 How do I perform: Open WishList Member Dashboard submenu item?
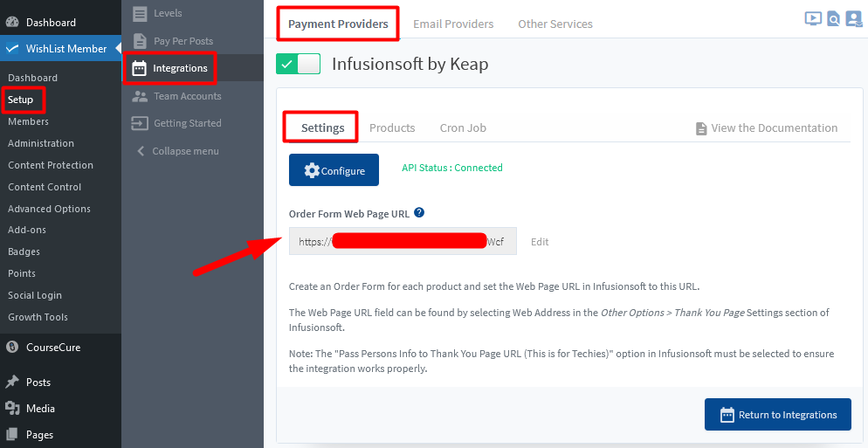tap(32, 78)
